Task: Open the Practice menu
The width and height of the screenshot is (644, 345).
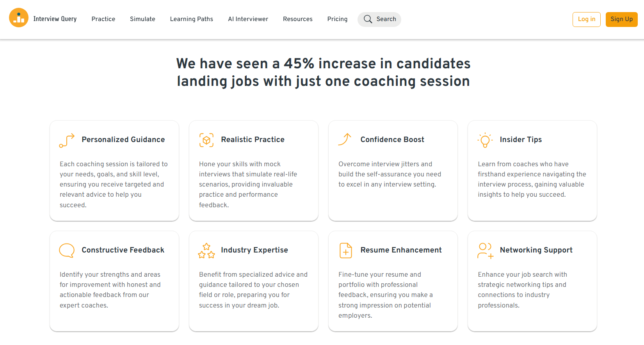Action: [103, 19]
